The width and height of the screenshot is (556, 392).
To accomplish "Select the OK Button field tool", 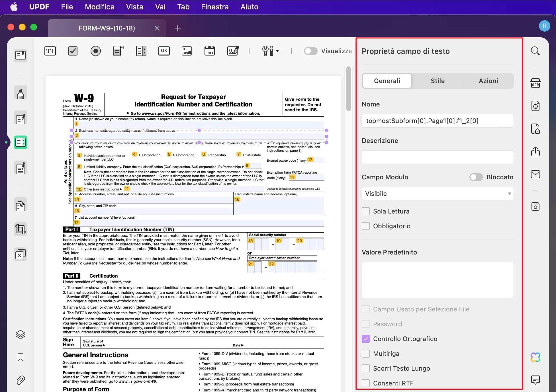I will (x=164, y=51).
